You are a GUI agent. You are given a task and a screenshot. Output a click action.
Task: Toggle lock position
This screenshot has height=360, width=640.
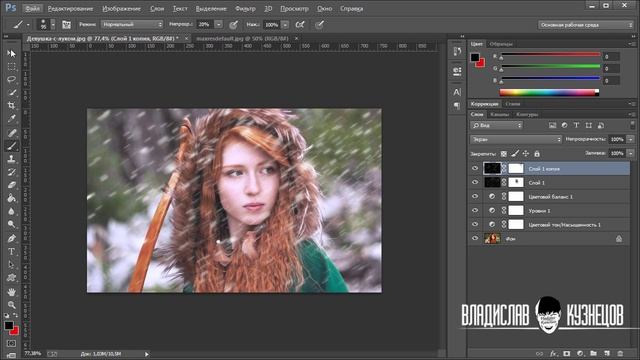(526, 153)
